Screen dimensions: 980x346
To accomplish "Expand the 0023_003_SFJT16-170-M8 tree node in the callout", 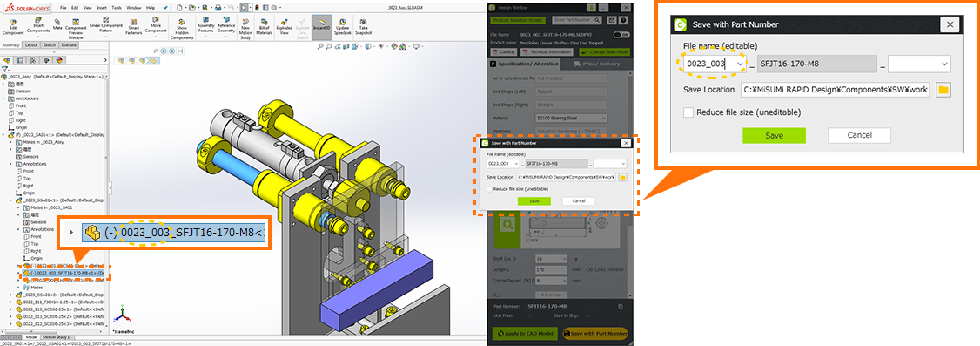I will [71, 232].
